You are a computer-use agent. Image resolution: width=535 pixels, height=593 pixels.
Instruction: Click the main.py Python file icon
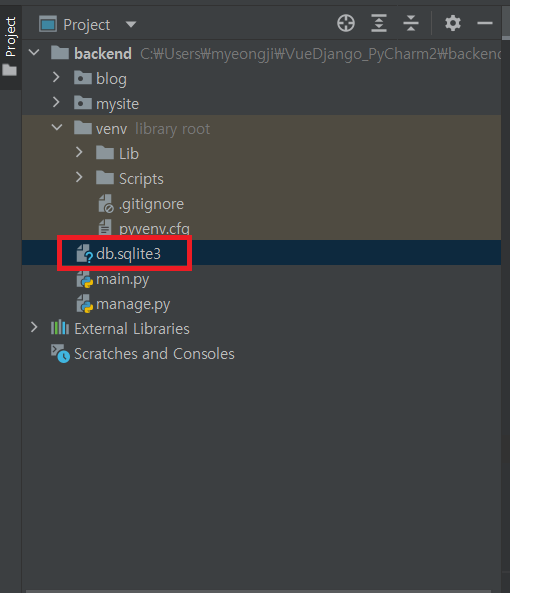coord(85,279)
